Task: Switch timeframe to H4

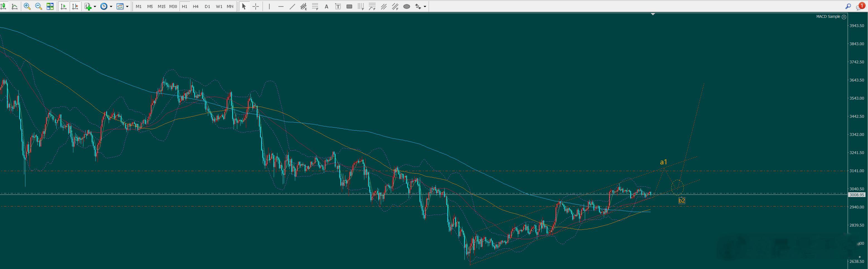Action: click(x=196, y=6)
